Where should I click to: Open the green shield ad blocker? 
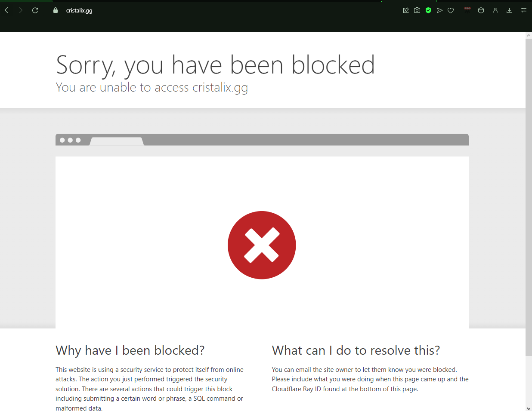tap(428, 10)
